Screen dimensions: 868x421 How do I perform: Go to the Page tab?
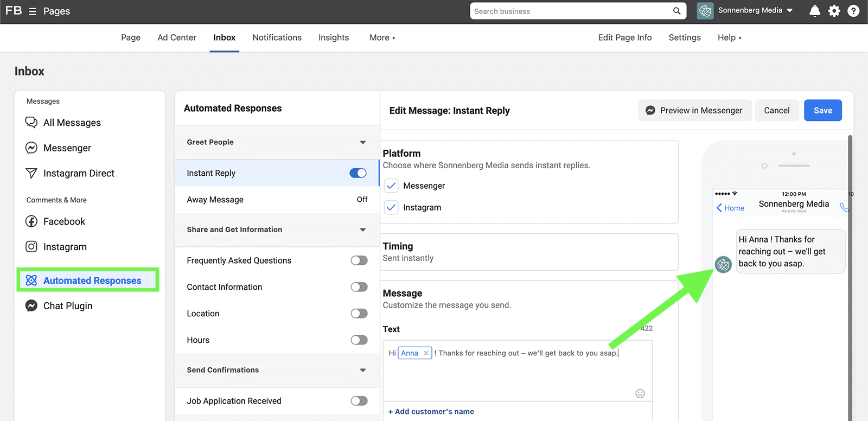(x=131, y=37)
